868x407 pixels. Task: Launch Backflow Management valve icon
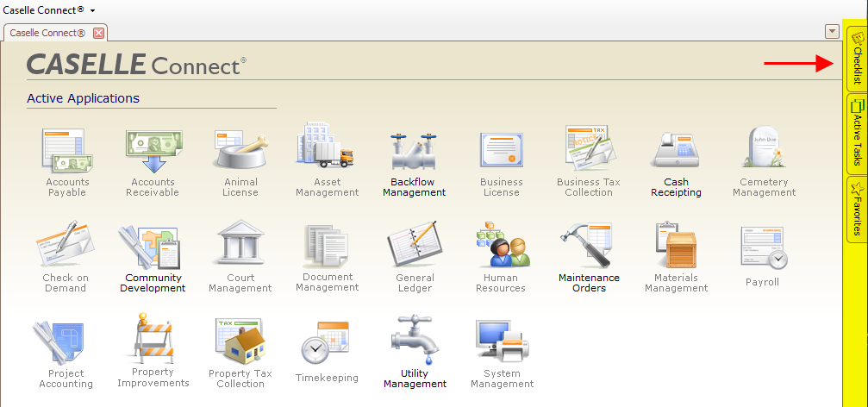click(x=414, y=151)
